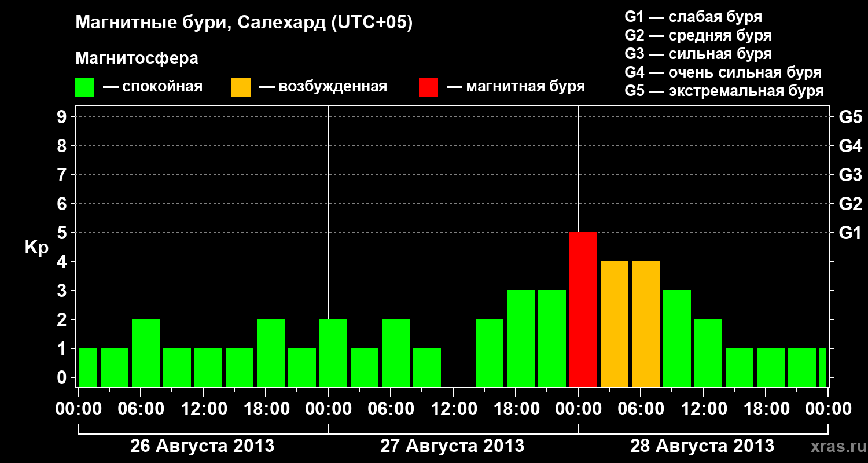The height and width of the screenshot is (463, 868).
Task: Click the 'G1 — слабая буря' legend line
Action: click(x=693, y=16)
